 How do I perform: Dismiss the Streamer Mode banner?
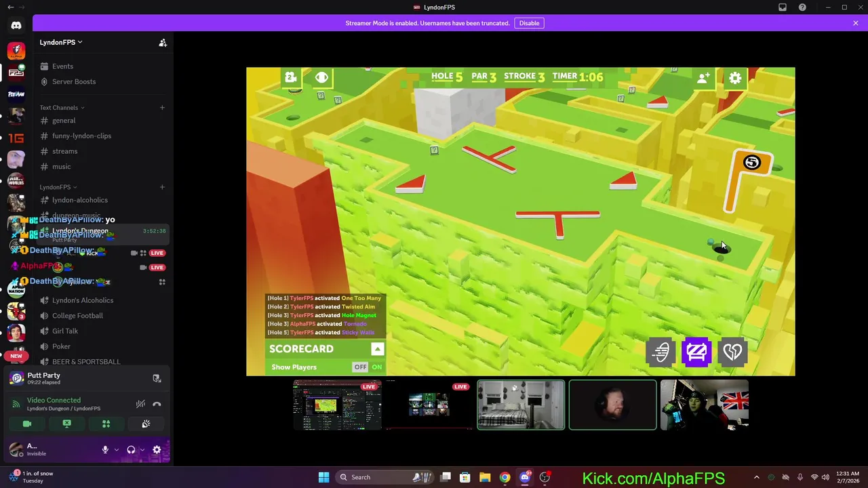856,23
